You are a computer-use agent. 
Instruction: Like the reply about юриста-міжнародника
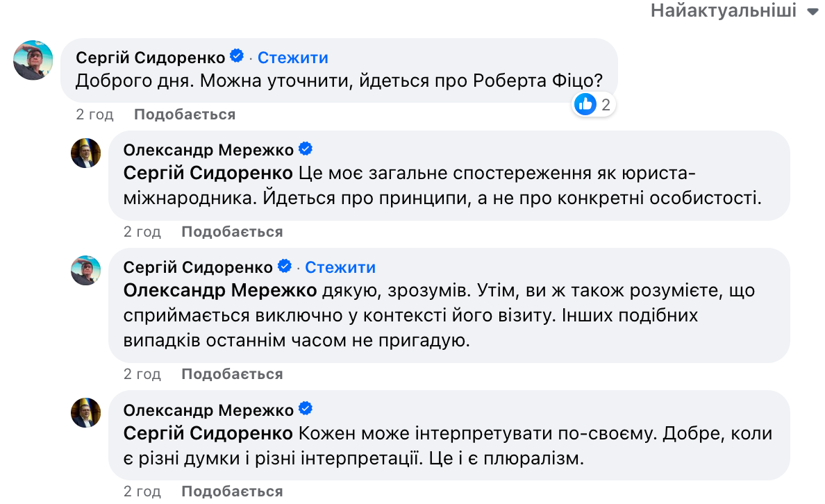pos(232,232)
